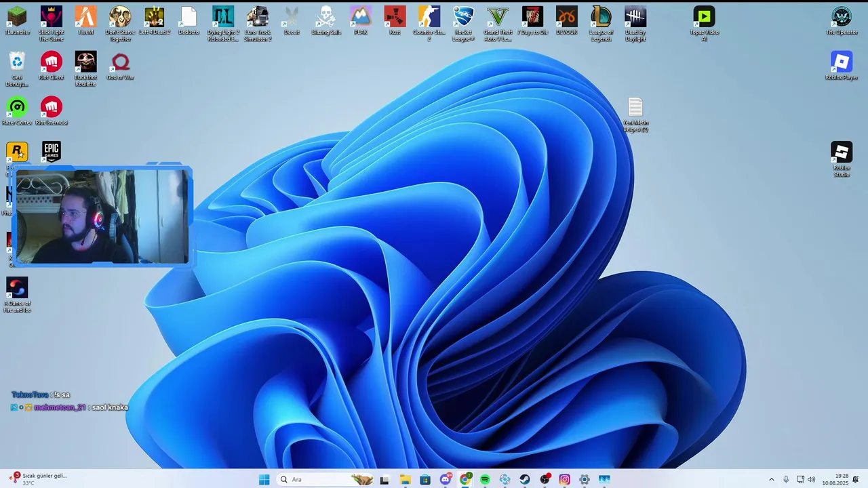Image resolution: width=868 pixels, height=488 pixels.
Task: Select the Grand Theft Auto V icon
Action: point(498,24)
